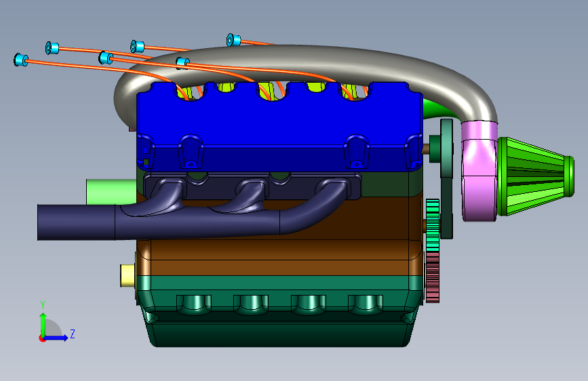This screenshot has width=588, height=381.
Task: Click the 'Z' label of the triad
Action: 73,334
